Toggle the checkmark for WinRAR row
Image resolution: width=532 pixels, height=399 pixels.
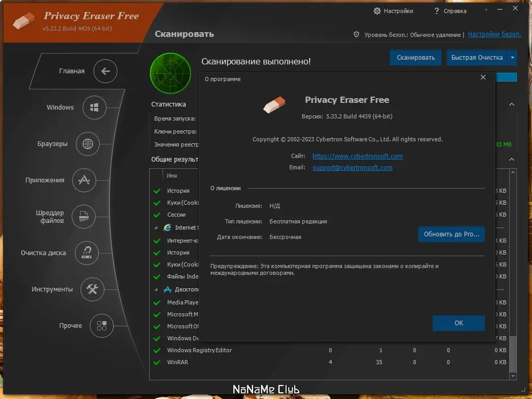[x=157, y=362]
